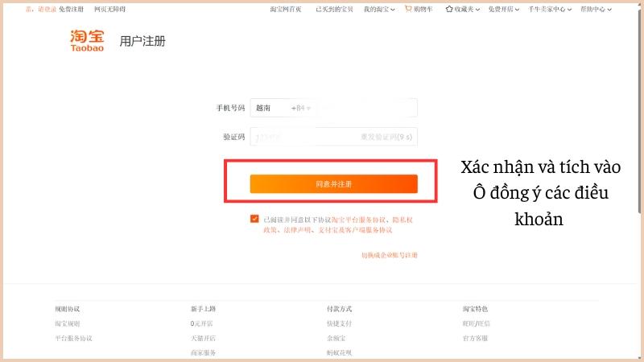The height and width of the screenshot is (362, 644).
Task: Open footer link 快捷支付
Action: [339, 323]
